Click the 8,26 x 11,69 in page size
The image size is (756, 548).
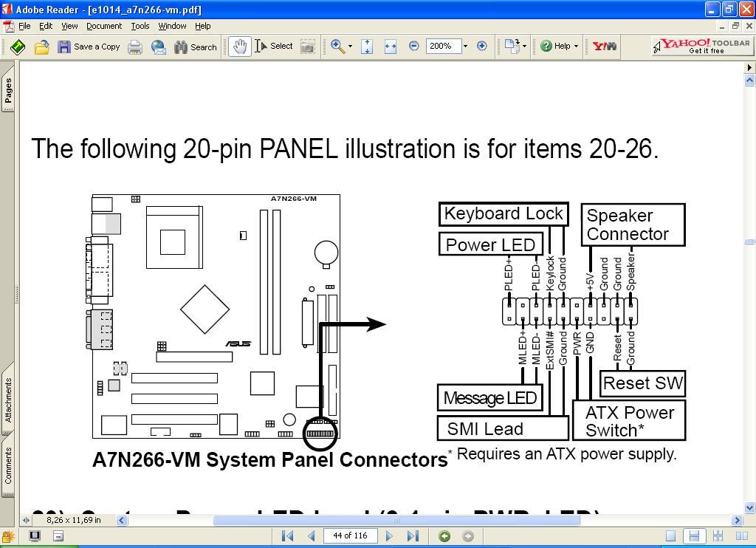click(74, 520)
